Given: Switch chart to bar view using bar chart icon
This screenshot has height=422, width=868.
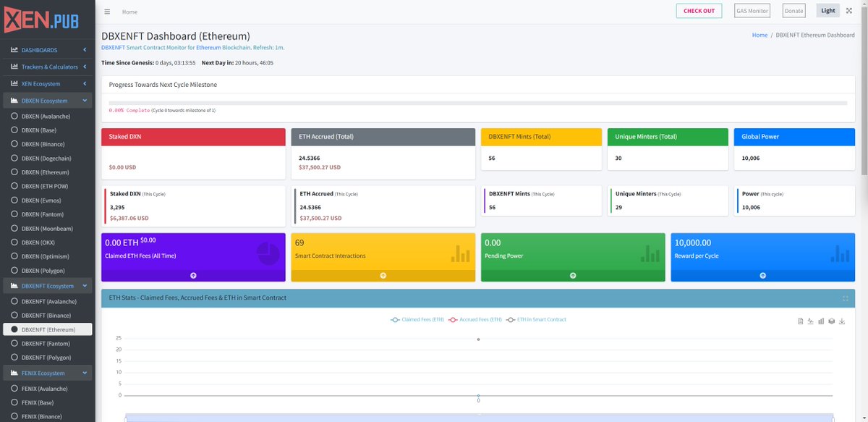Looking at the screenshot, I should 821,321.
